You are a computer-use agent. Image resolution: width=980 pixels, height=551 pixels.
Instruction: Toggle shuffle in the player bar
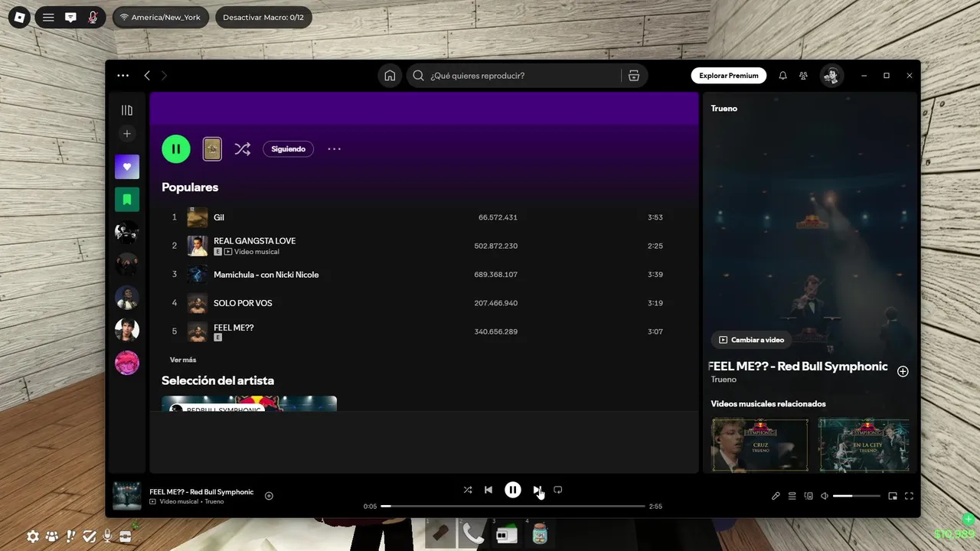coord(468,490)
